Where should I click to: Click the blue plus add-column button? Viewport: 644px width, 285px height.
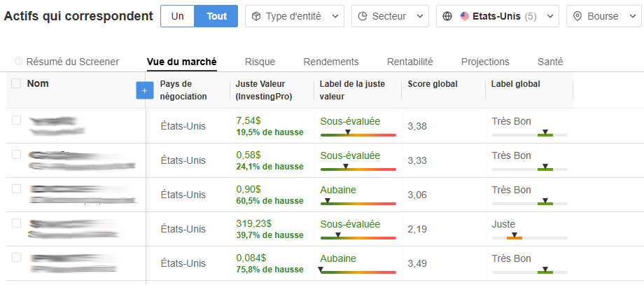pyautogui.click(x=145, y=90)
